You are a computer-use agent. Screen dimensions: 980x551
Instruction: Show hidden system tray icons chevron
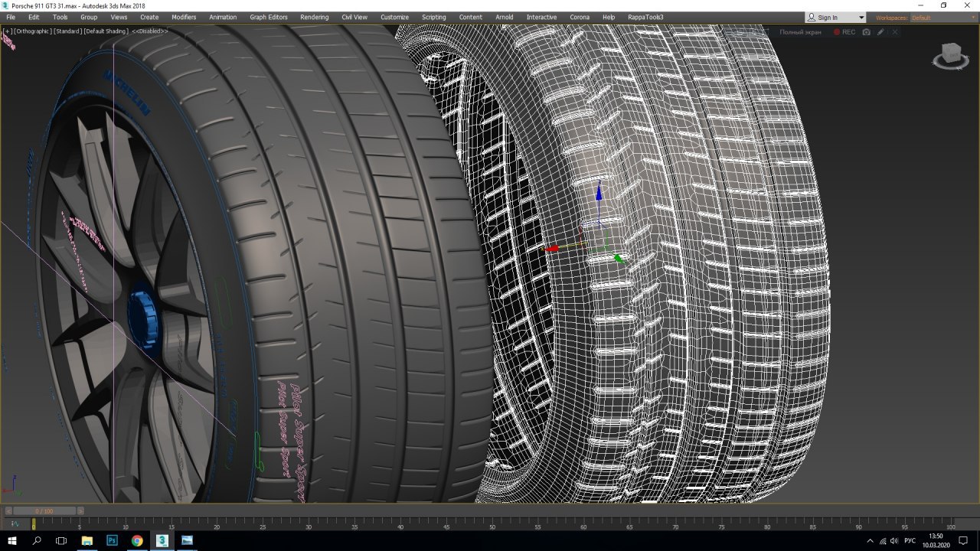pos(870,541)
